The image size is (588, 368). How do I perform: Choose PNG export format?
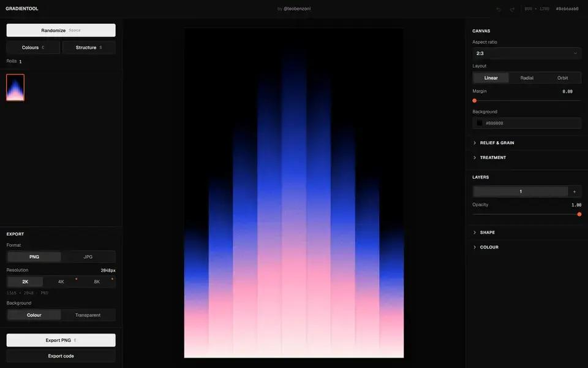[34, 257]
